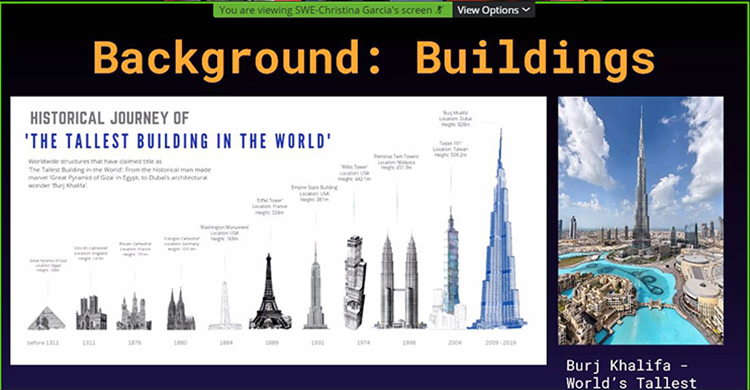Click the muted microphone icon in green banner
Viewport: 750px width, 390px height.
440,10
